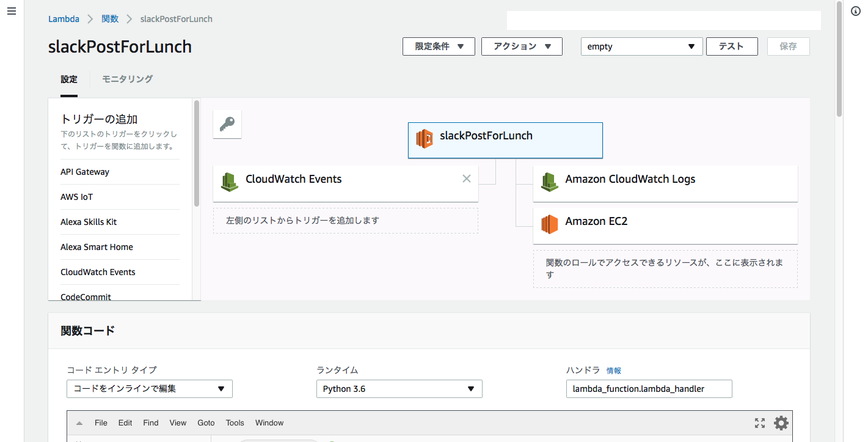Go to 関数 in breadcrumb

pos(110,19)
